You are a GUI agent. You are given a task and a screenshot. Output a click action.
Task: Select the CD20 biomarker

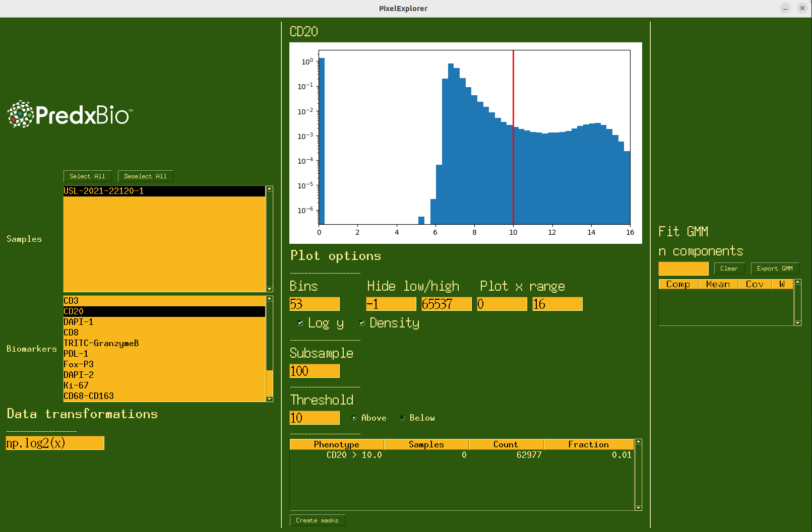[164, 311]
